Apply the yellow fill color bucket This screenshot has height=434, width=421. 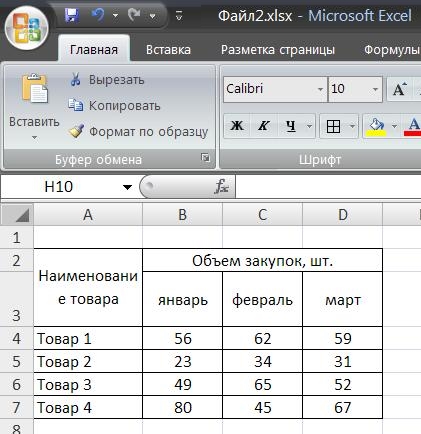tap(376, 127)
